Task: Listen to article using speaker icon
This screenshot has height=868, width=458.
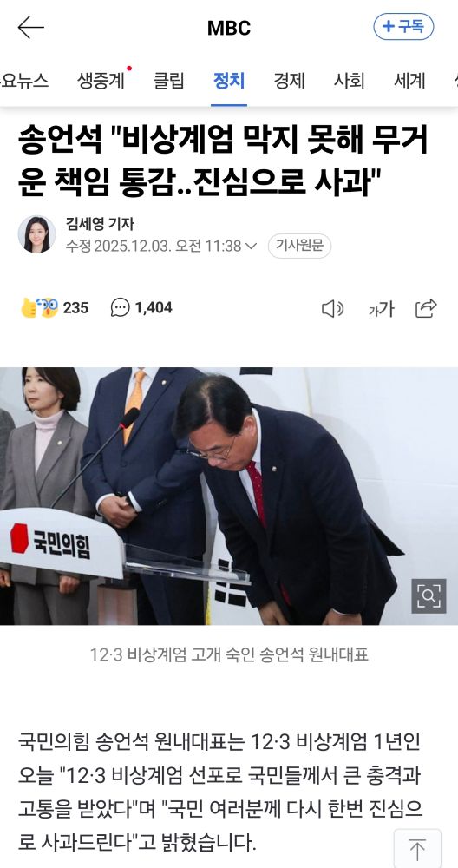Action: pyautogui.click(x=332, y=308)
